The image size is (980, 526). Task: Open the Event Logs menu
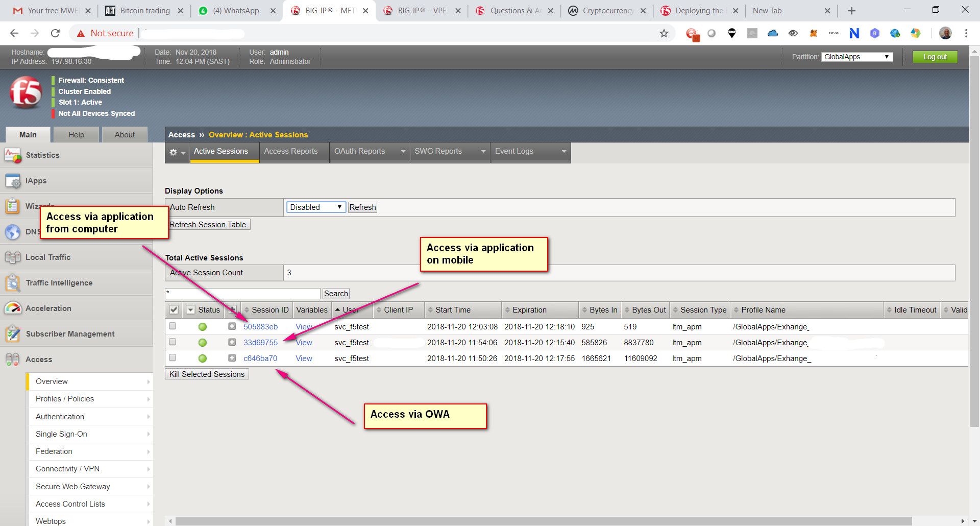click(513, 151)
